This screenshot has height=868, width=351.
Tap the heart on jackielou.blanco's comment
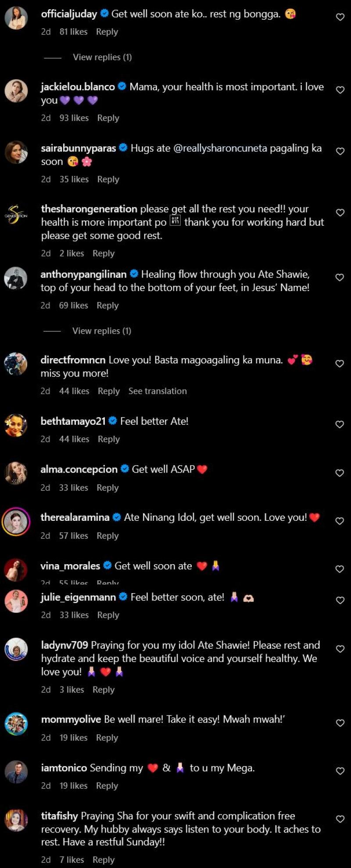coord(340,90)
